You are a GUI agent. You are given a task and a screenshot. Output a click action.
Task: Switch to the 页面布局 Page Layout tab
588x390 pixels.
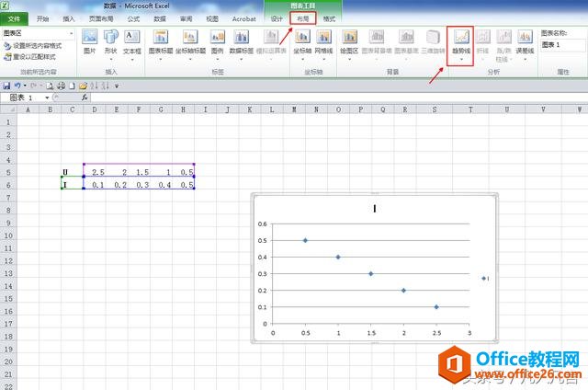(x=101, y=18)
